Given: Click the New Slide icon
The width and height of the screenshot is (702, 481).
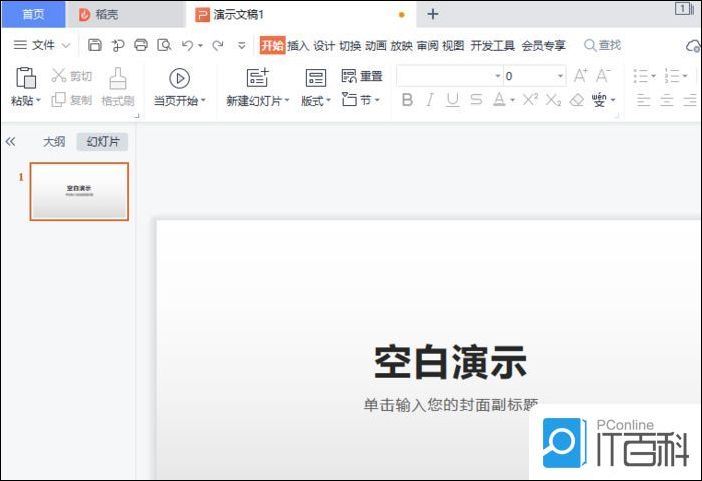Looking at the screenshot, I should tap(258, 77).
